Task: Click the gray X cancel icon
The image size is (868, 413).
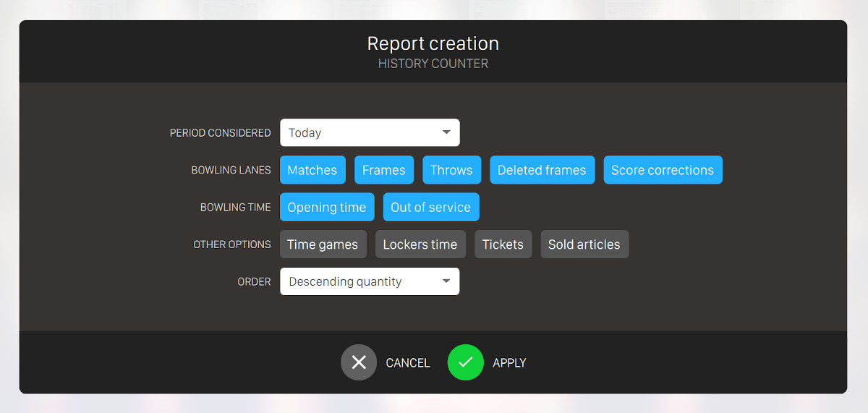Action: (359, 362)
